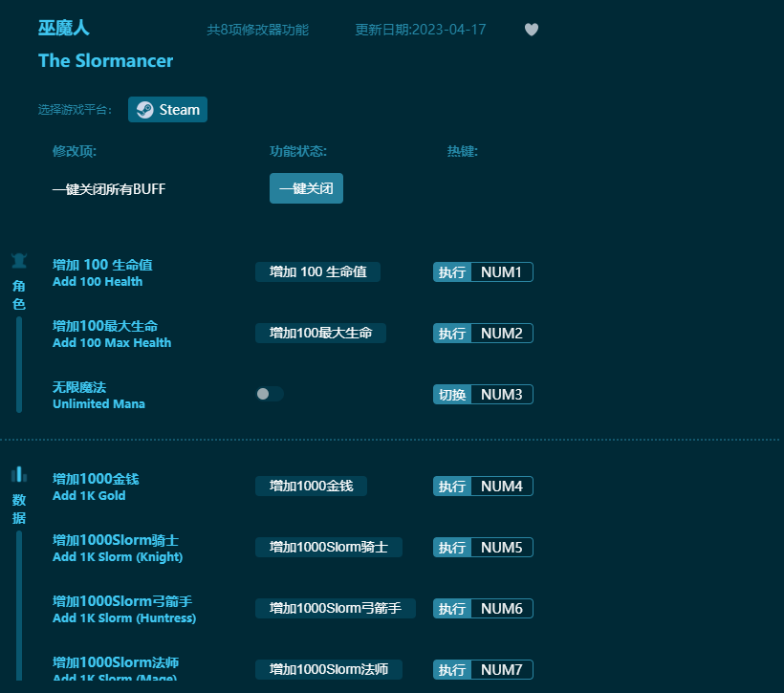The image size is (784, 693).
Task: Click 执行 button beside NUM4
Action: (x=452, y=486)
